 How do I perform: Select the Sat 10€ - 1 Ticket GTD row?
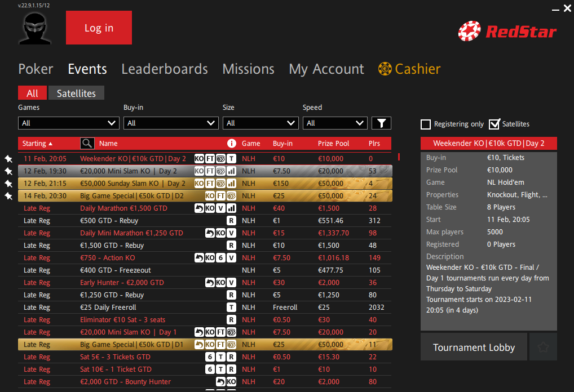point(205,369)
